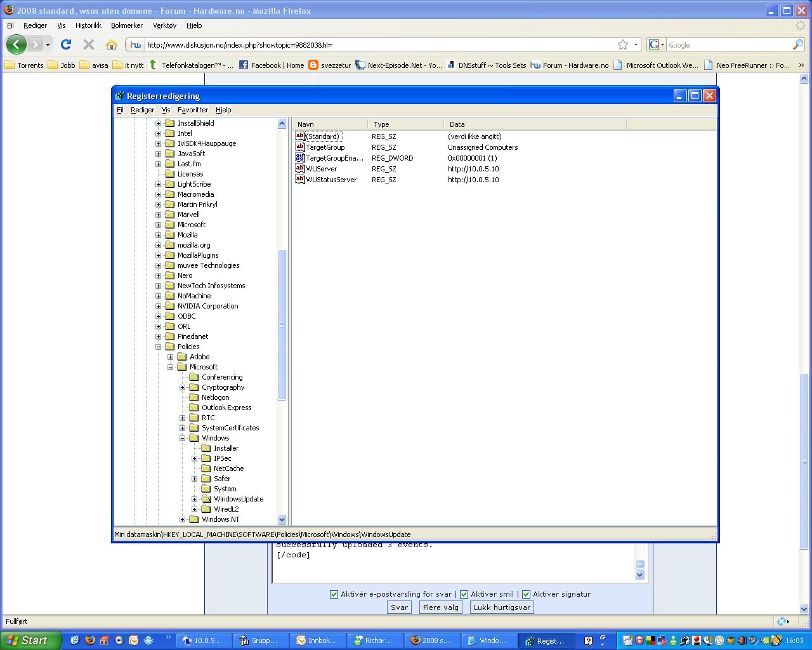Switch to Registerredigering taskbar button

547,640
